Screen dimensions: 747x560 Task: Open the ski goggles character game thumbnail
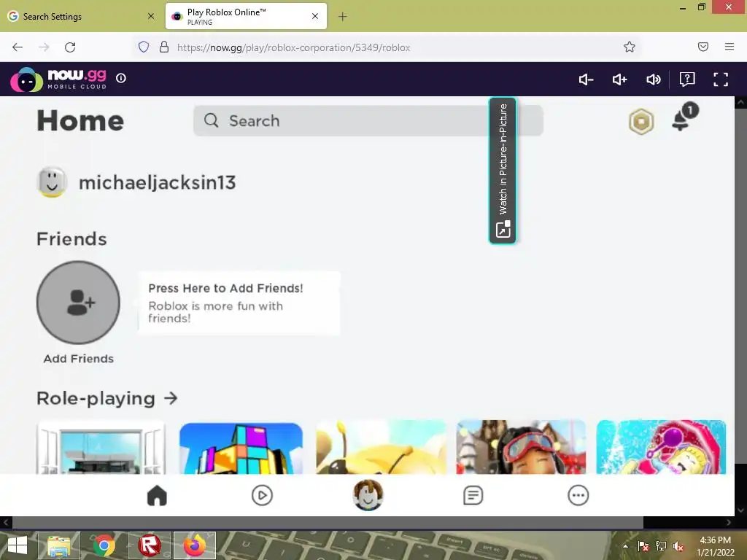click(521, 447)
